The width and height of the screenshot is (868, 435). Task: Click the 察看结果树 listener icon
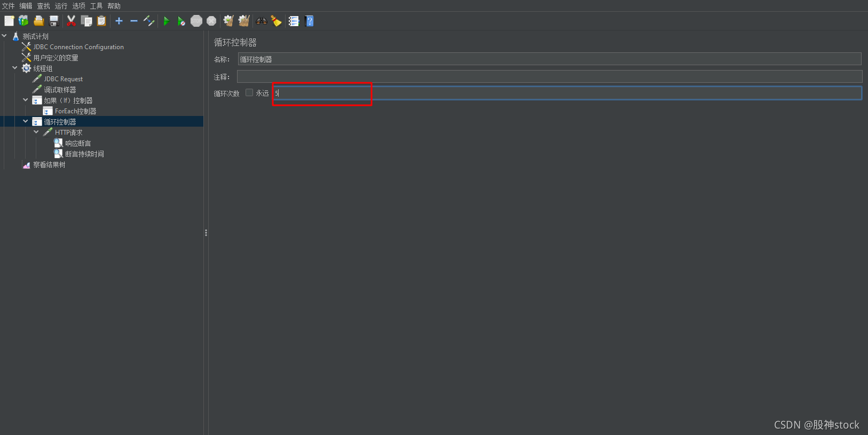pyautogui.click(x=26, y=165)
